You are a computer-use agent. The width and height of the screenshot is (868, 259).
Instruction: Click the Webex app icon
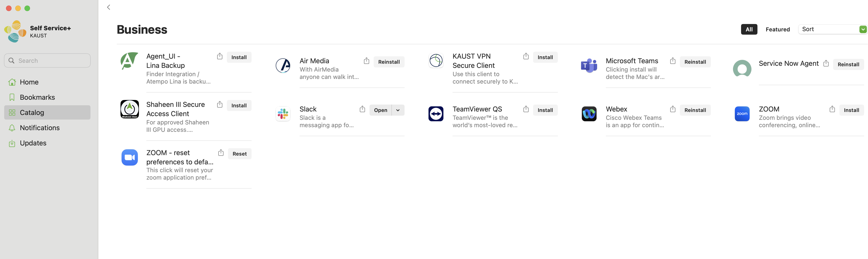pyautogui.click(x=589, y=114)
